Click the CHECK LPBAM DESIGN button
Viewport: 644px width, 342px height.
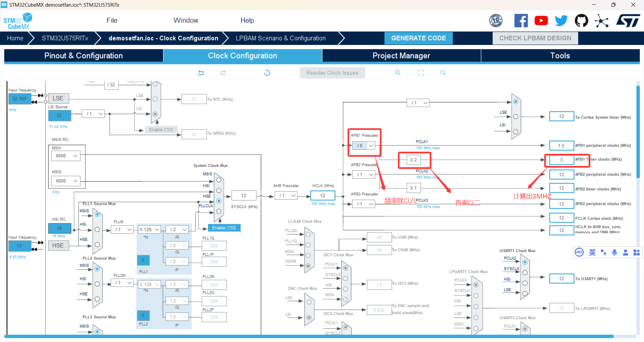[535, 38]
